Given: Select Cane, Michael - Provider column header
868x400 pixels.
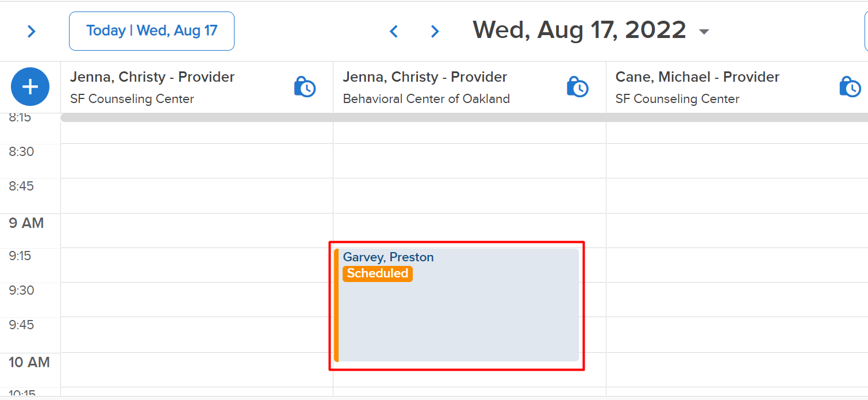Looking at the screenshot, I should click(737, 87).
